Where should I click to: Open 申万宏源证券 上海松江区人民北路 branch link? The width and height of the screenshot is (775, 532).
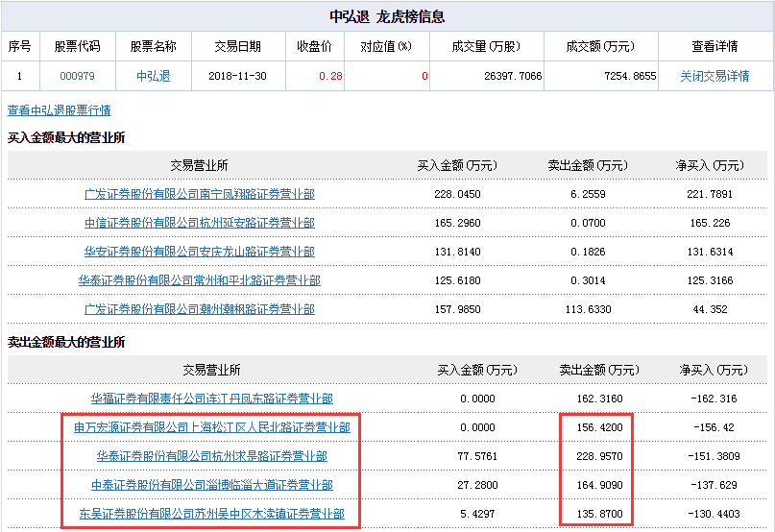[x=211, y=427]
